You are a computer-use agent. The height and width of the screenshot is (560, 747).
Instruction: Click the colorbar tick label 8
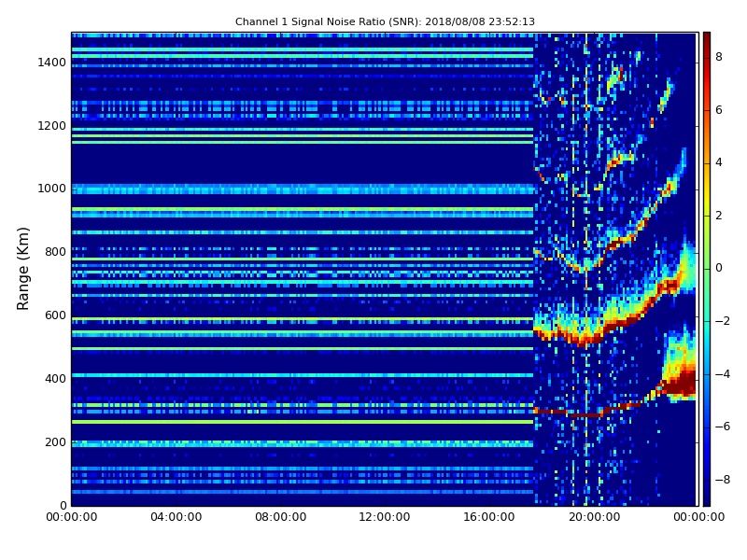pyautogui.click(x=719, y=57)
